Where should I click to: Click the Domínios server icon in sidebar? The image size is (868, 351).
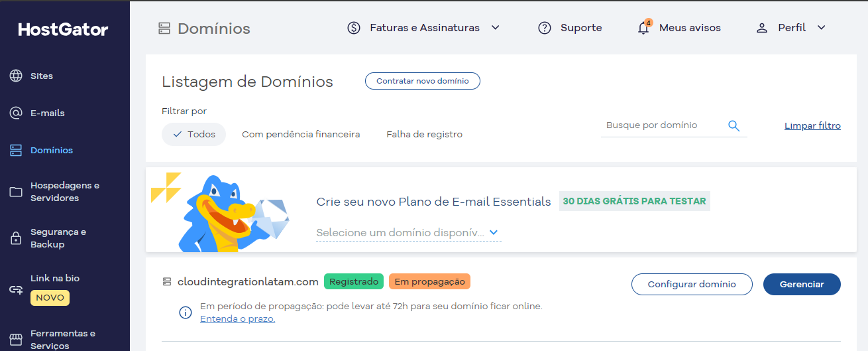point(16,150)
